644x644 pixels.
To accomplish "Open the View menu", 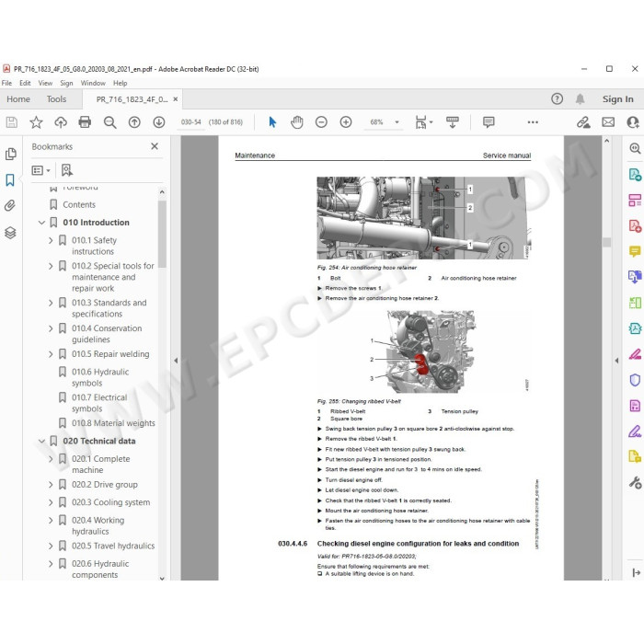I will tap(45, 83).
